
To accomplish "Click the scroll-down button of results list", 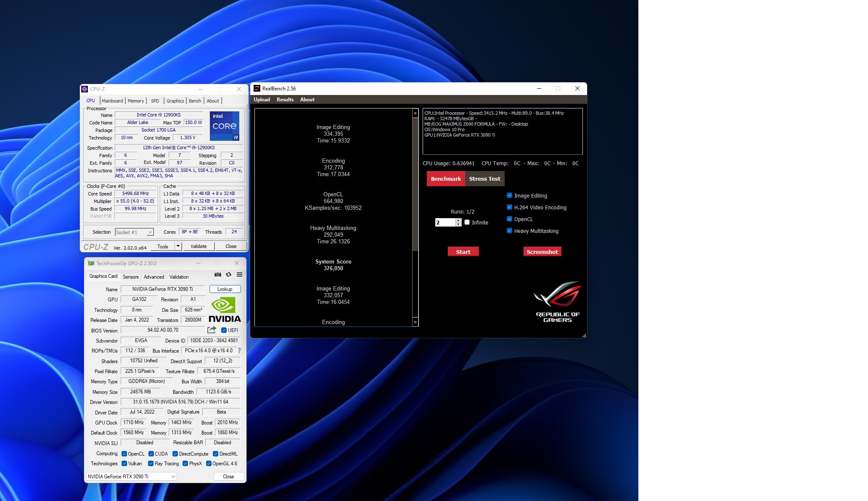I will click(x=415, y=322).
